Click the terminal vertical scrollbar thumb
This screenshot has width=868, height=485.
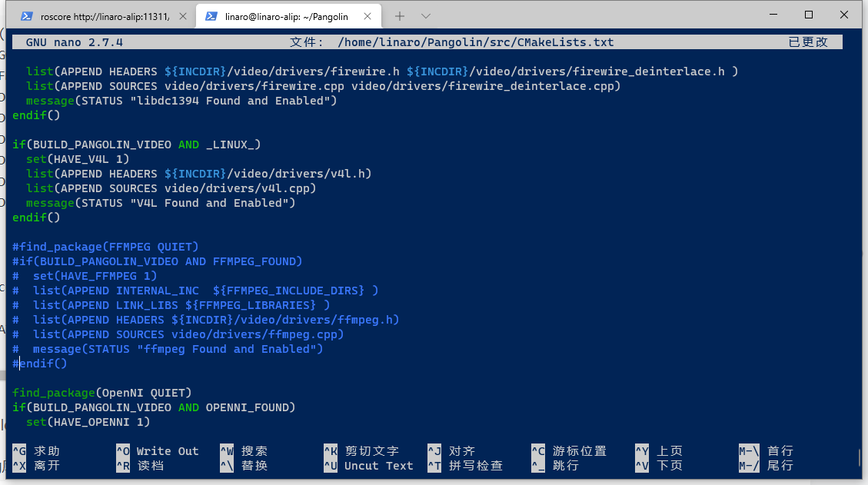(x=859, y=457)
